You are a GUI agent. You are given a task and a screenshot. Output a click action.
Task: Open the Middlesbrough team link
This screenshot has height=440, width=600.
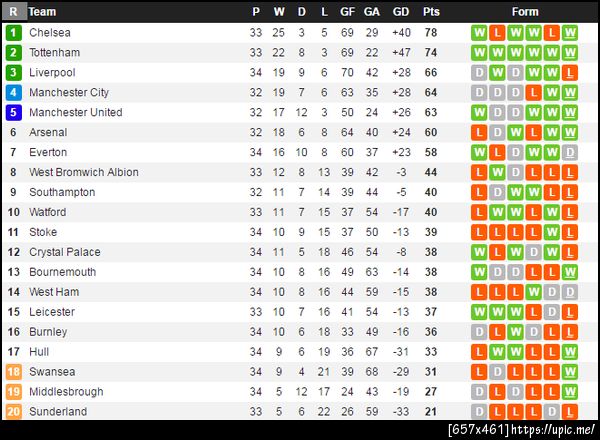66,392
